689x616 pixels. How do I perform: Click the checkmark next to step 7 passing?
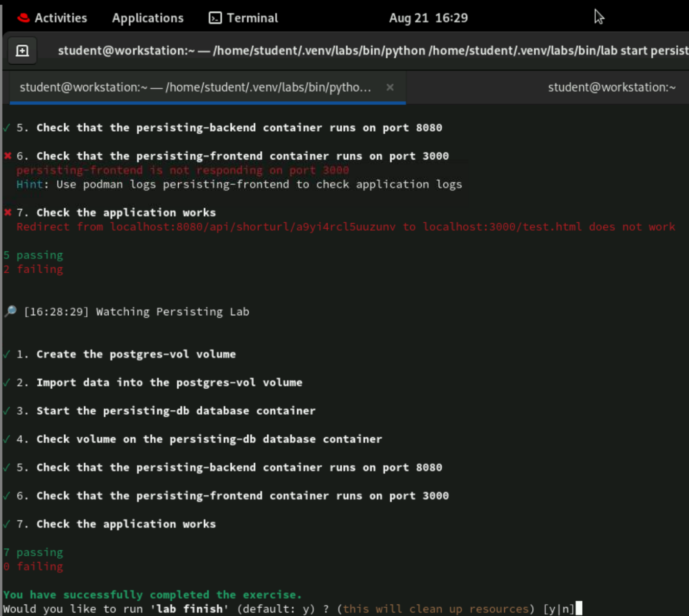(x=5, y=523)
